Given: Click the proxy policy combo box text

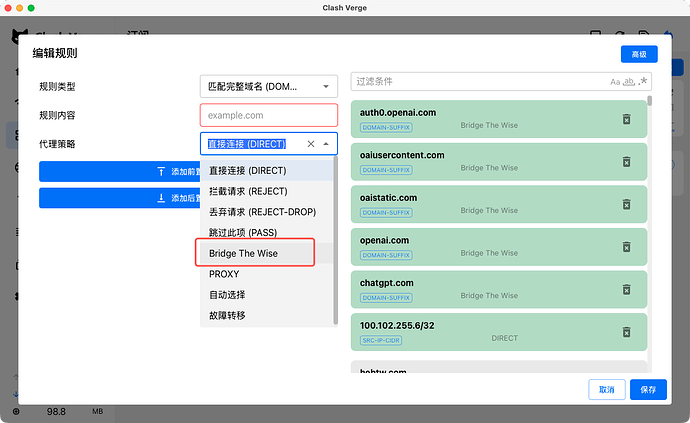Looking at the screenshot, I should pyautogui.click(x=247, y=144).
